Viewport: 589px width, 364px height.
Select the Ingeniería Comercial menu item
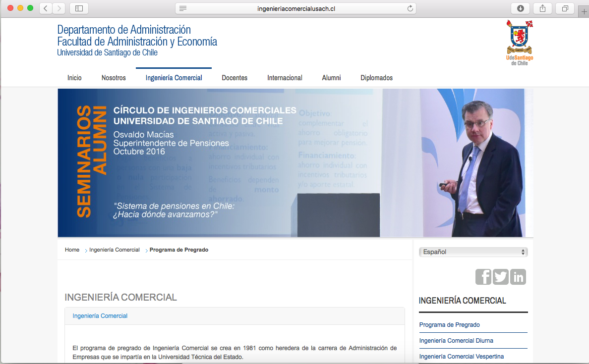click(x=174, y=78)
